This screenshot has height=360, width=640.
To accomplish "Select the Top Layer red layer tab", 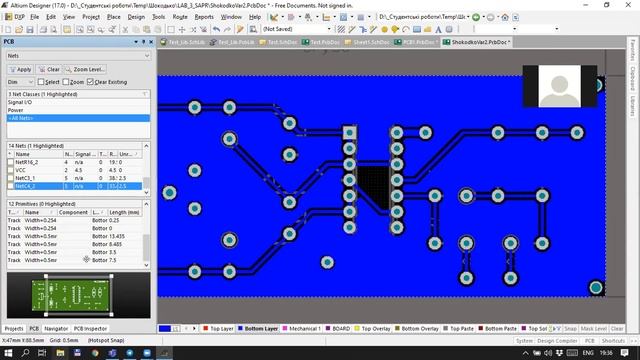I will (218, 329).
